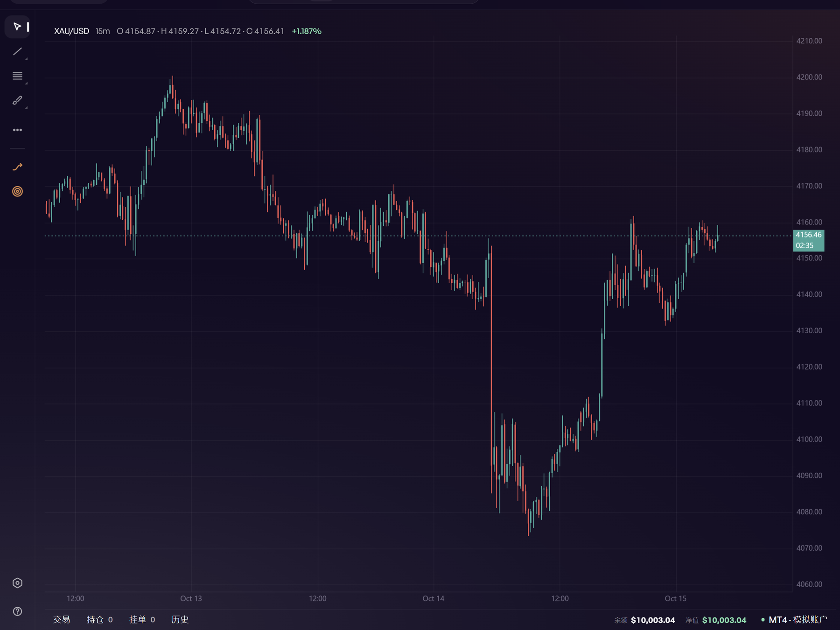Open the 历史 history tab
The image size is (840, 630).
tap(180, 620)
